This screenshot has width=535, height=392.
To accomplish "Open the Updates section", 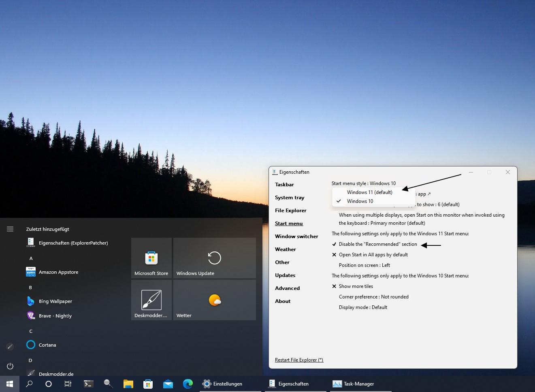I will click(x=285, y=275).
